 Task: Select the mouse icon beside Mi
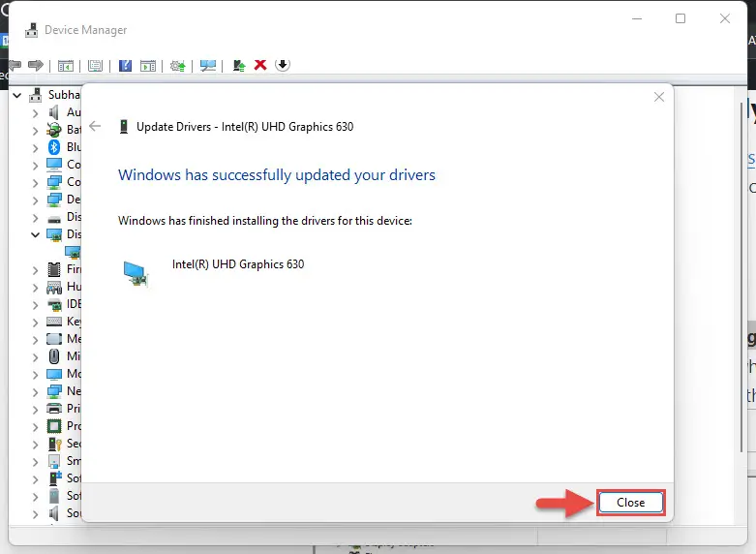pos(54,356)
